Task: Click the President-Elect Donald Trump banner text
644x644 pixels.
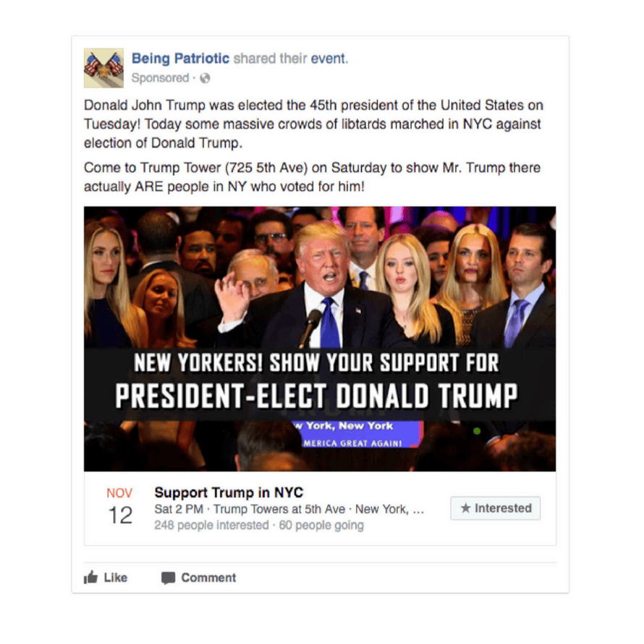Action: (x=316, y=396)
